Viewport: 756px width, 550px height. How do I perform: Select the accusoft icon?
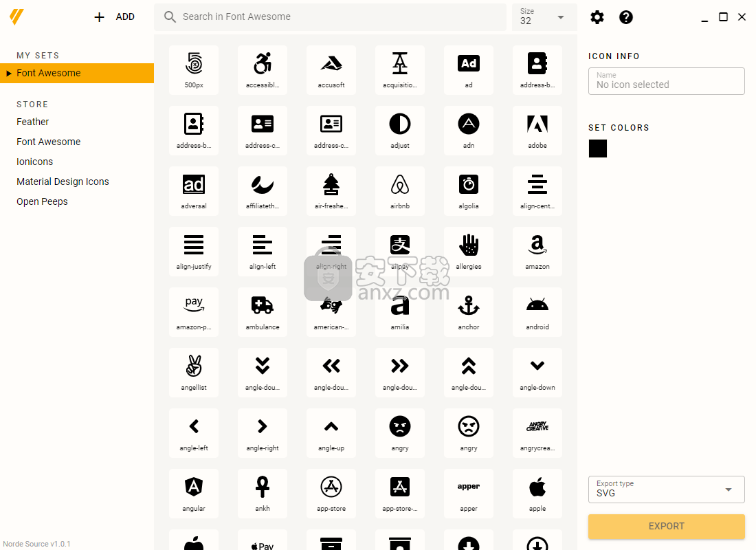(331, 70)
